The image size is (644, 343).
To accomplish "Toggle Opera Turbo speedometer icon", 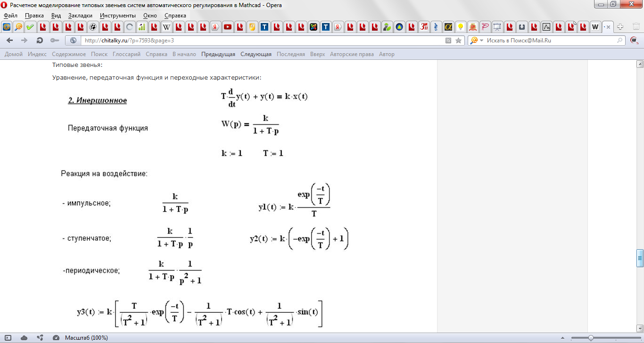I will click(56, 338).
